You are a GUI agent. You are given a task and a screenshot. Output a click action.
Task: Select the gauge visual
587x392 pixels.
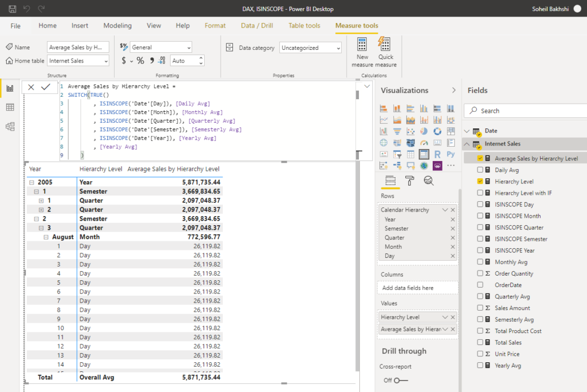click(x=424, y=143)
